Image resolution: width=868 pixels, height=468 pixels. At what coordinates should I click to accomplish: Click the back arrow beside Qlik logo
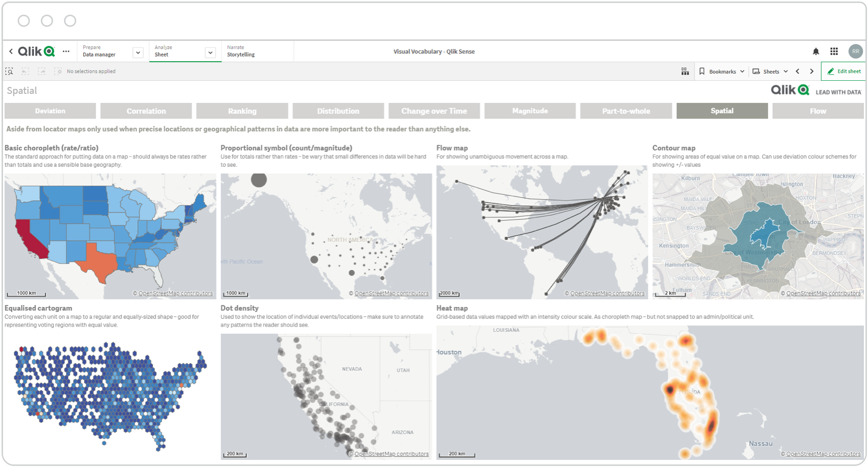pos(11,51)
